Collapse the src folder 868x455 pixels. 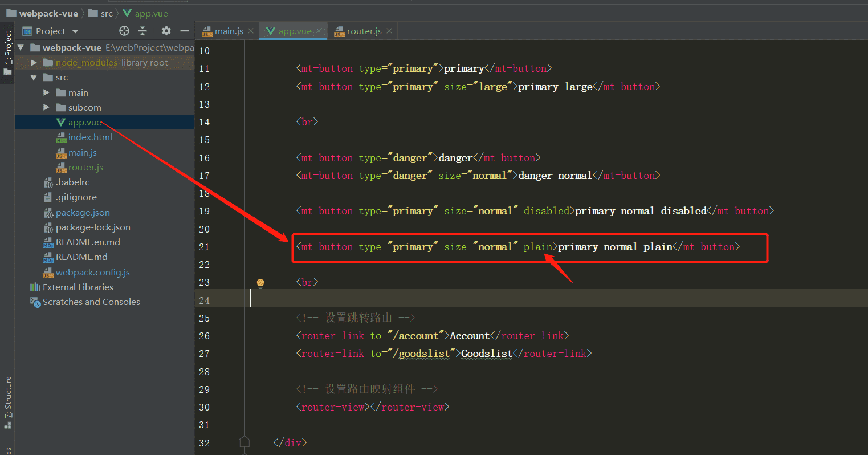coord(34,78)
